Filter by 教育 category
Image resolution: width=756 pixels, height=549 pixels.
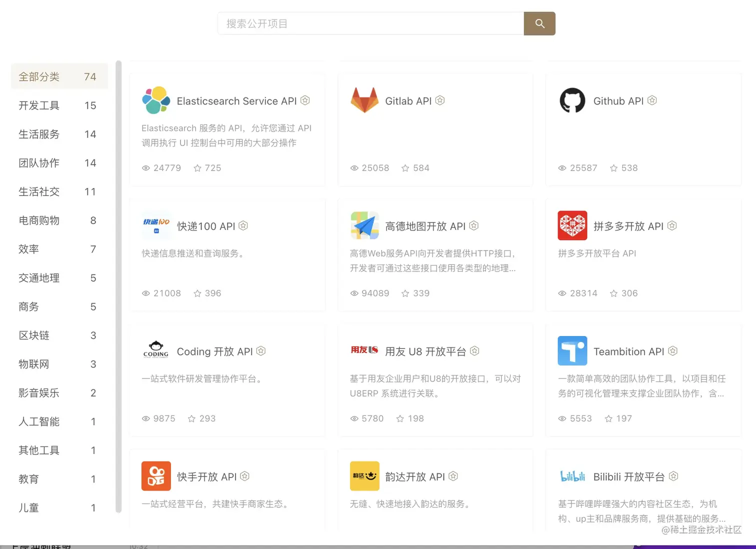click(x=59, y=479)
